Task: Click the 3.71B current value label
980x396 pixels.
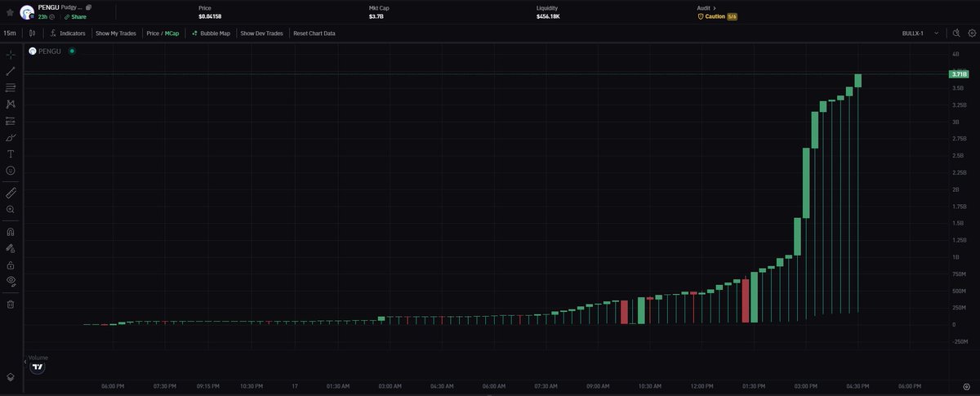Action: pos(959,74)
